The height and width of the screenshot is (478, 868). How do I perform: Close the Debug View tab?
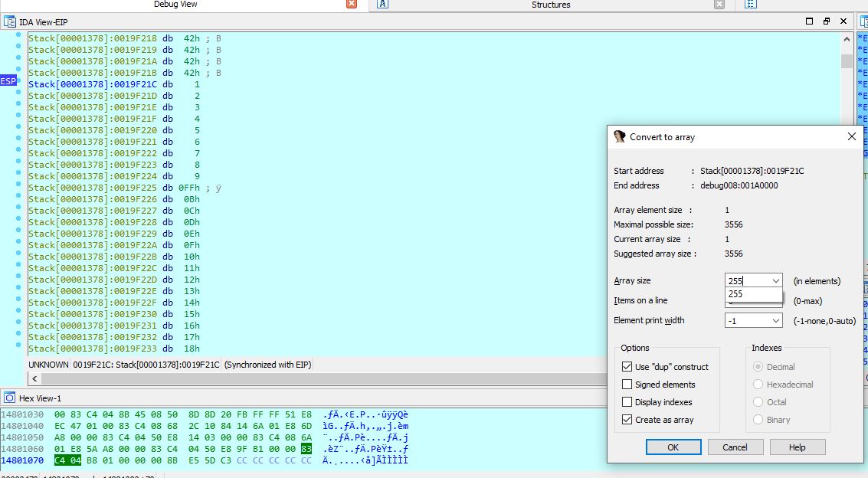click(352, 4)
